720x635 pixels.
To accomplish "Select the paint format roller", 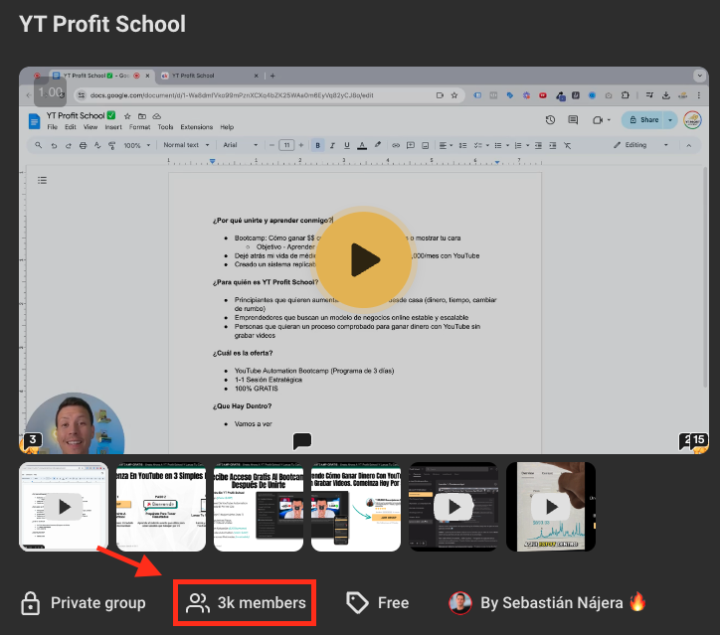I will [112, 145].
